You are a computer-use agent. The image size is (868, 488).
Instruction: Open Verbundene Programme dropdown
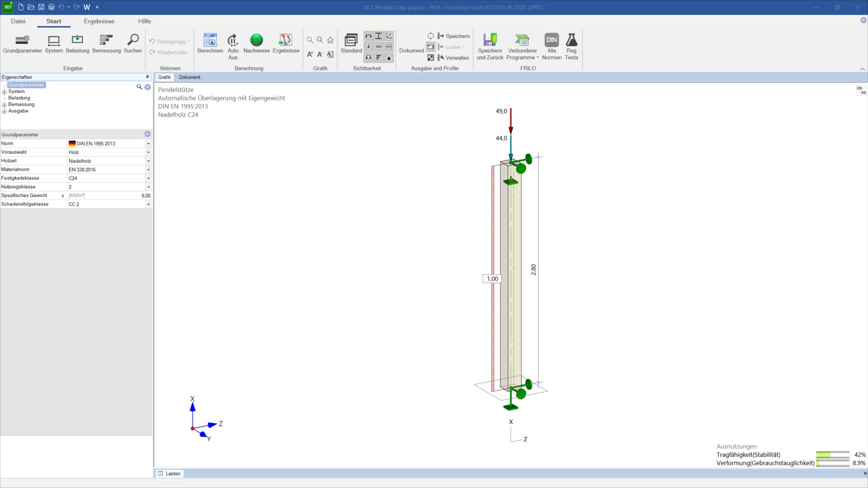[522, 47]
